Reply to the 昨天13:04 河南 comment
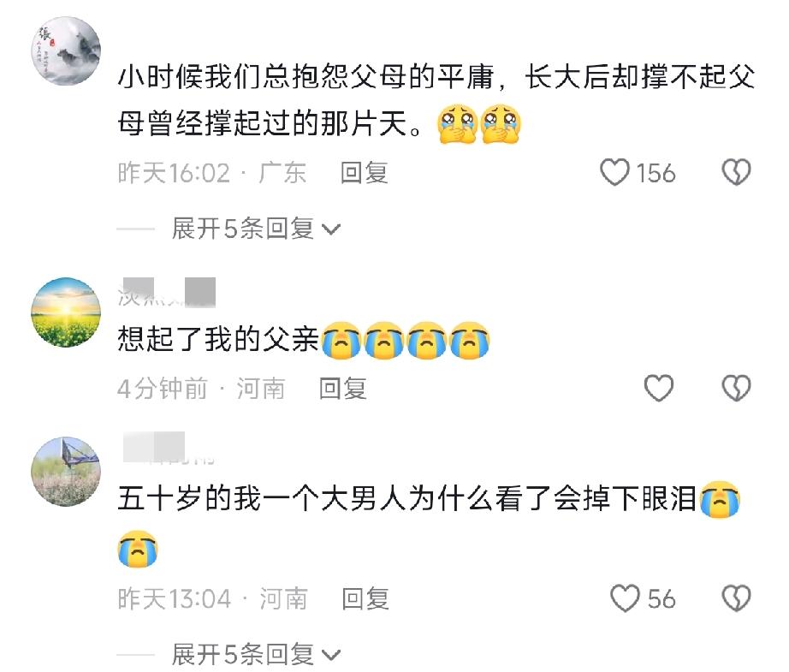The width and height of the screenshot is (789, 672). [365, 598]
